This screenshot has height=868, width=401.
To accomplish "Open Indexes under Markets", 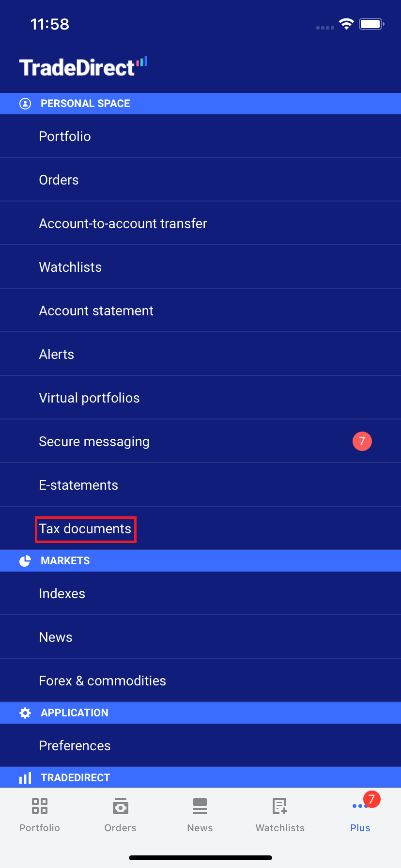I will pos(62,594).
